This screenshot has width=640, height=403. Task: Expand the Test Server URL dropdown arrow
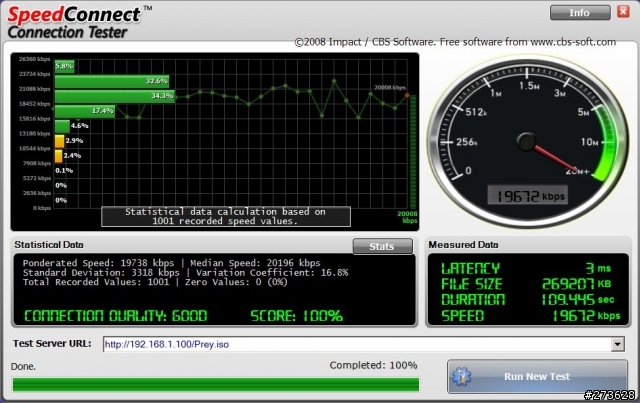click(x=618, y=344)
